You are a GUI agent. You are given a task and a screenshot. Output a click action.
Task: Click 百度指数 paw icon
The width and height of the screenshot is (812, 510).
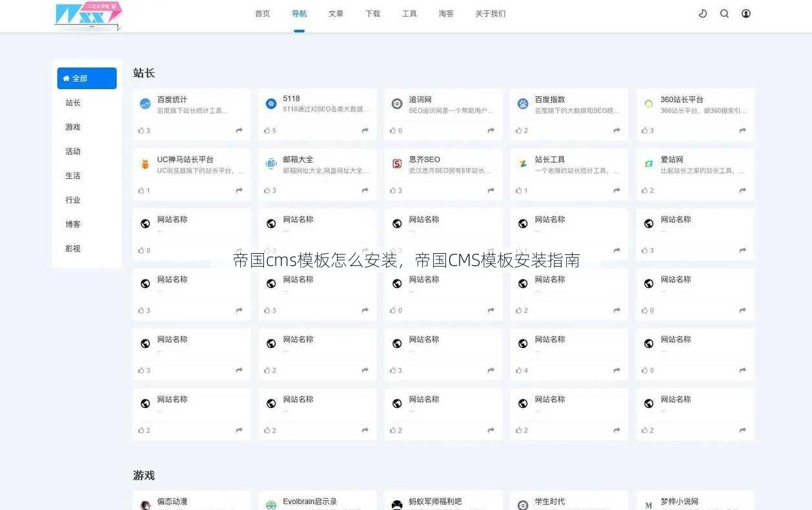(x=523, y=104)
